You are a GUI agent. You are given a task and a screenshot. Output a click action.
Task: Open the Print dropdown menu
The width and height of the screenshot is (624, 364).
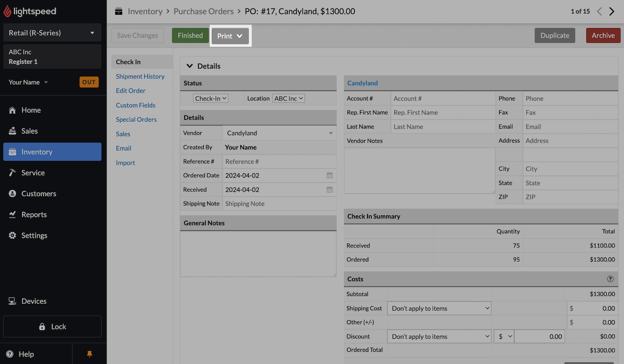(230, 36)
